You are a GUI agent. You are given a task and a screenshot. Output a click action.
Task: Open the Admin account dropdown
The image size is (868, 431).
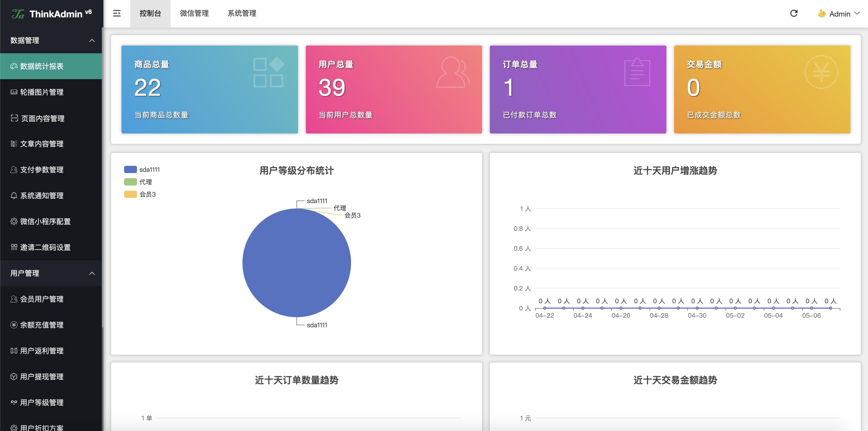[x=838, y=13]
